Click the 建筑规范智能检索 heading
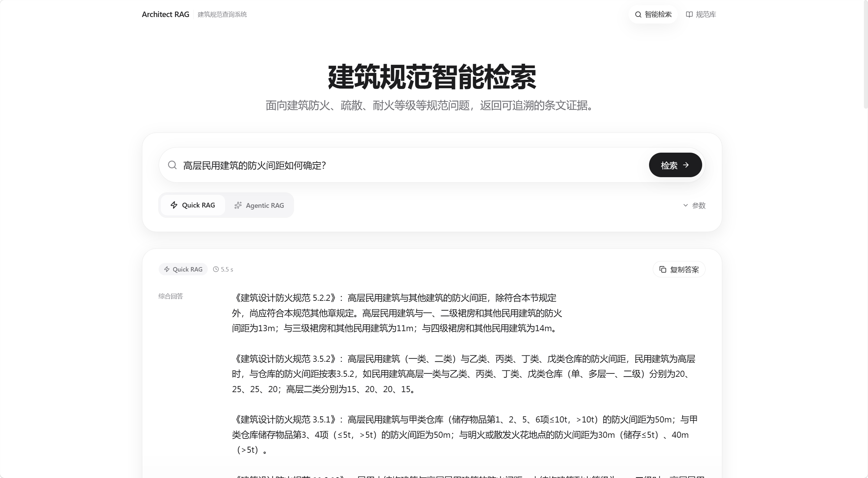 432,77
